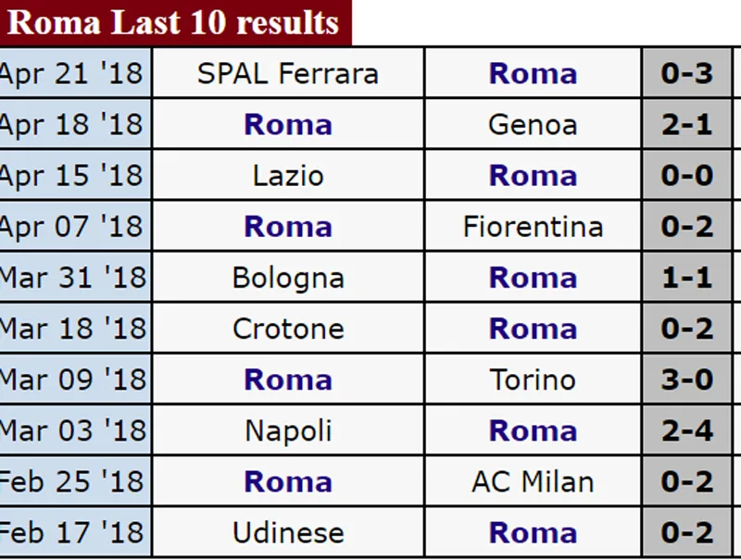Open SPAL Ferrara team link
Screen dimensions: 741x560
tap(288, 74)
